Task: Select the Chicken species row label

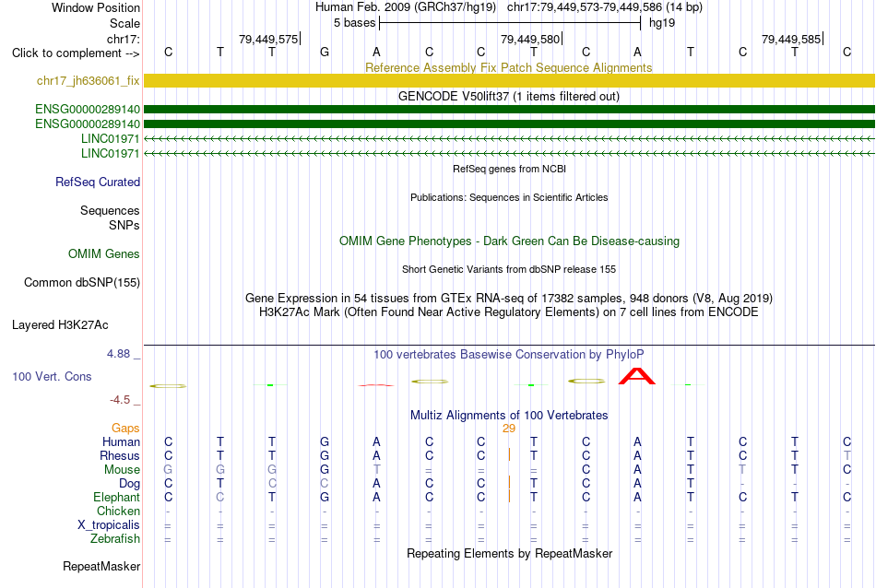Action: (118, 511)
